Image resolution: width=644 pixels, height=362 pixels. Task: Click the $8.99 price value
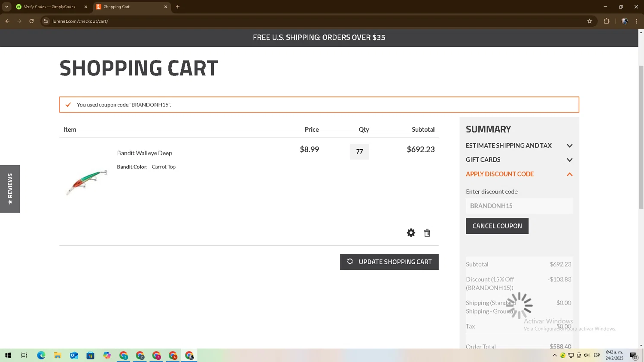pos(309,149)
